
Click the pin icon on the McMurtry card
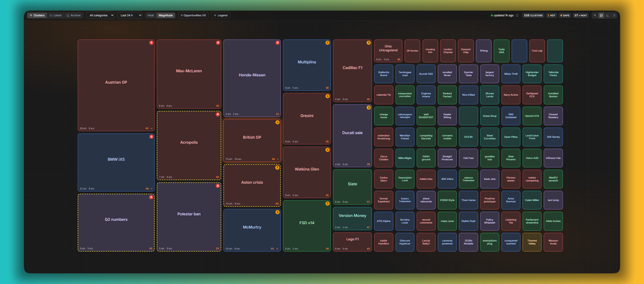pyautogui.click(x=277, y=248)
